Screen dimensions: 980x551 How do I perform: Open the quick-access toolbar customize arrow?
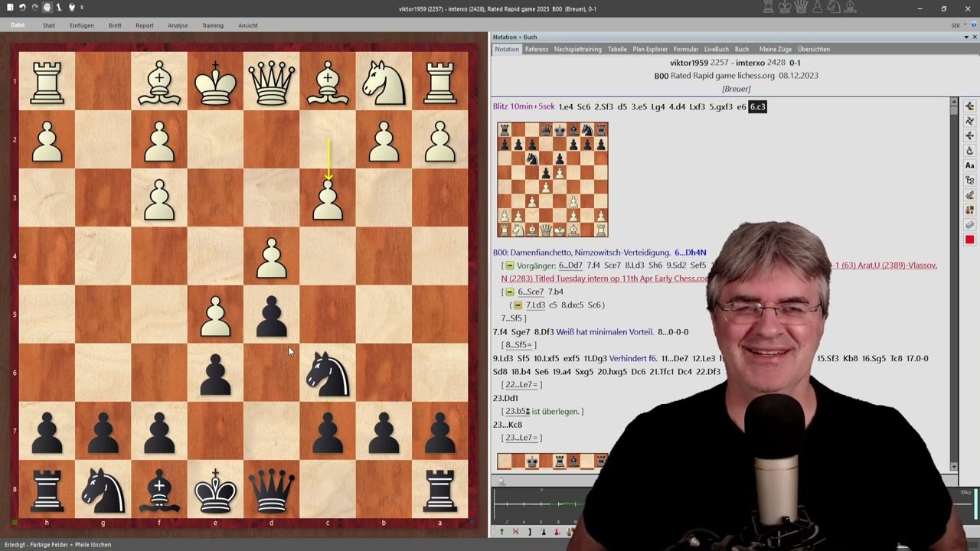[82, 8]
